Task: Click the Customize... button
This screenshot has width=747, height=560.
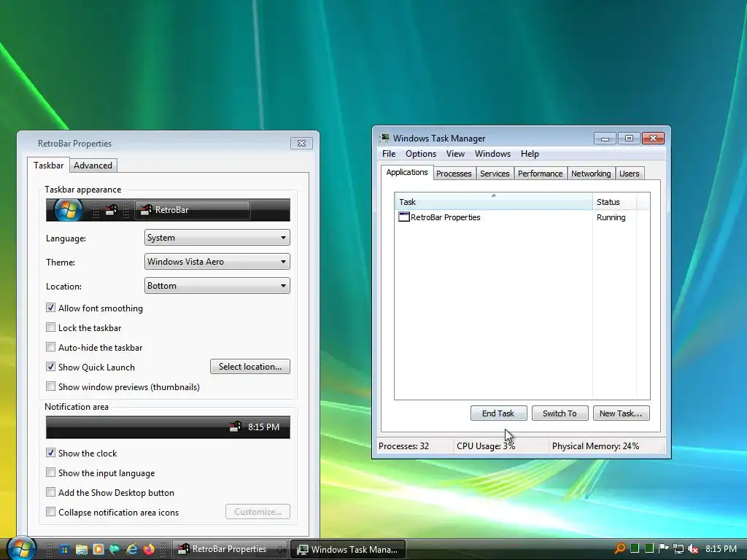Action: click(258, 512)
